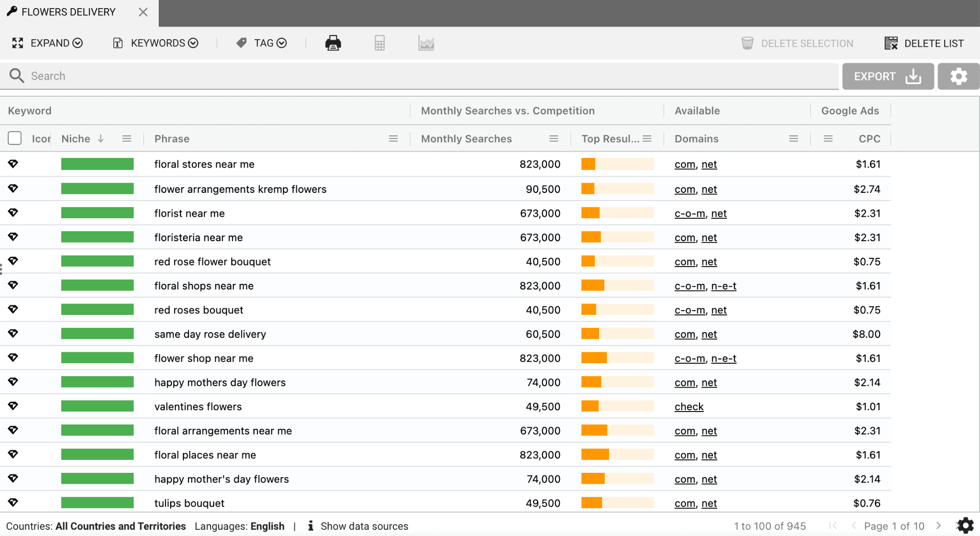Click the Delete List icon
This screenshot has width=980, height=536.
pyautogui.click(x=891, y=43)
